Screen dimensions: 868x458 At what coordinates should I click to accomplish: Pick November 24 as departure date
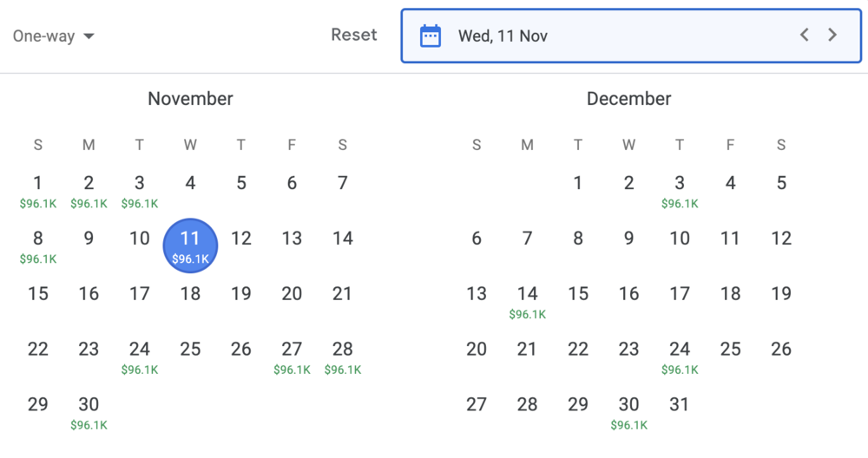coord(140,357)
